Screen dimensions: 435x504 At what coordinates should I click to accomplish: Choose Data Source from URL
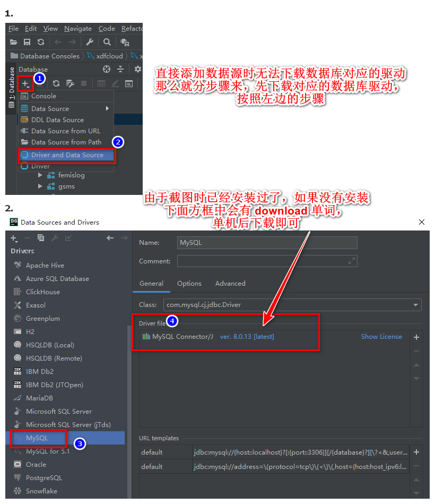point(66,131)
